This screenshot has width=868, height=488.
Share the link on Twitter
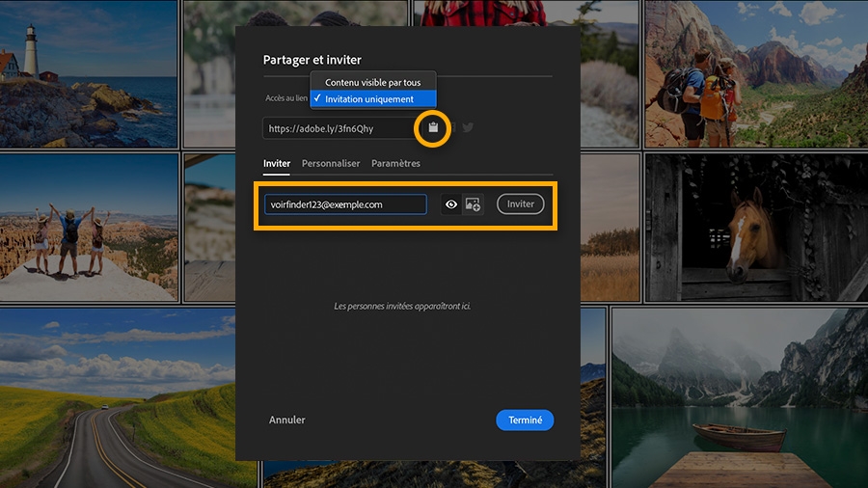468,128
